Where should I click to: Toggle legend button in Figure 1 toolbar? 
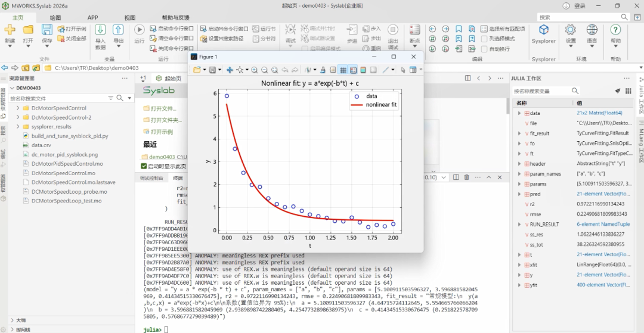click(x=353, y=70)
